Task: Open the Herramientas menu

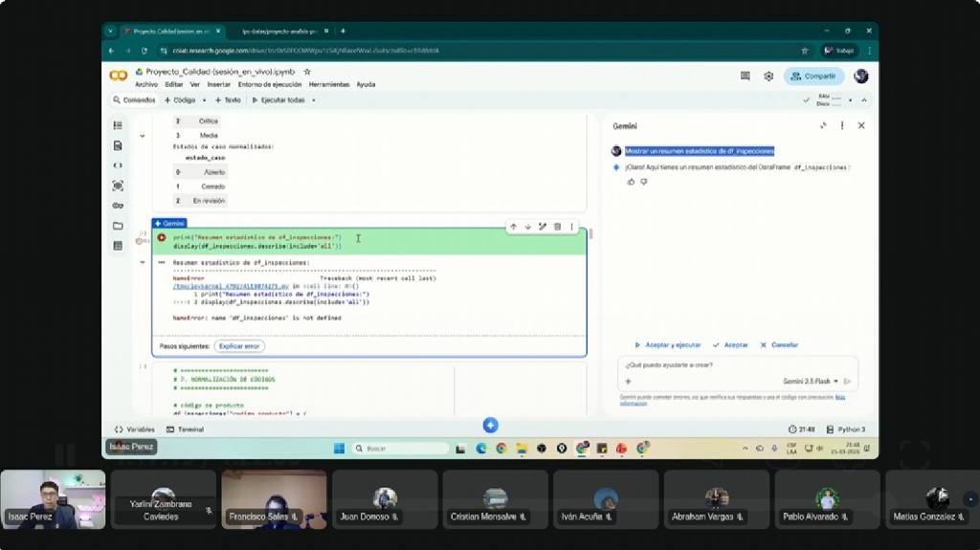Action: coord(329,84)
